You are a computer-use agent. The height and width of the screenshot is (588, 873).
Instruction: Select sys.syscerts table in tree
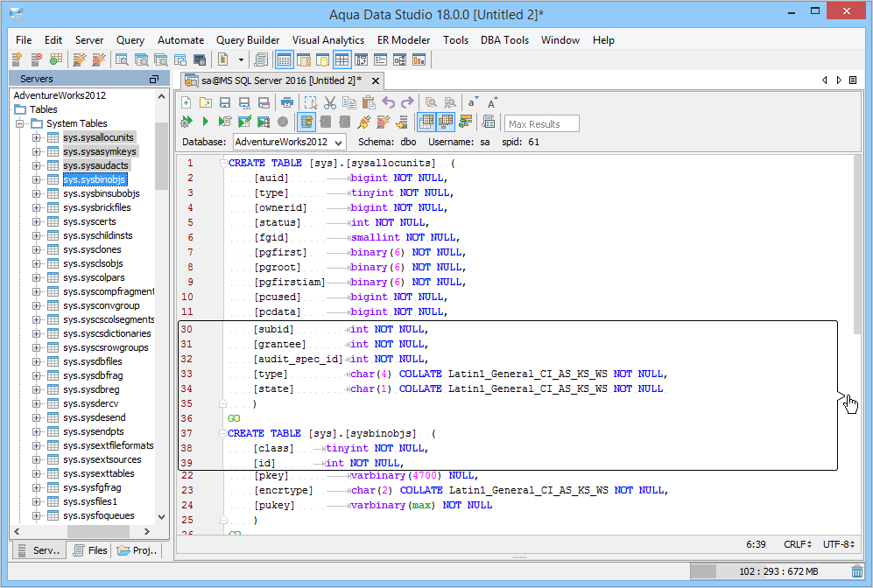pos(89,221)
